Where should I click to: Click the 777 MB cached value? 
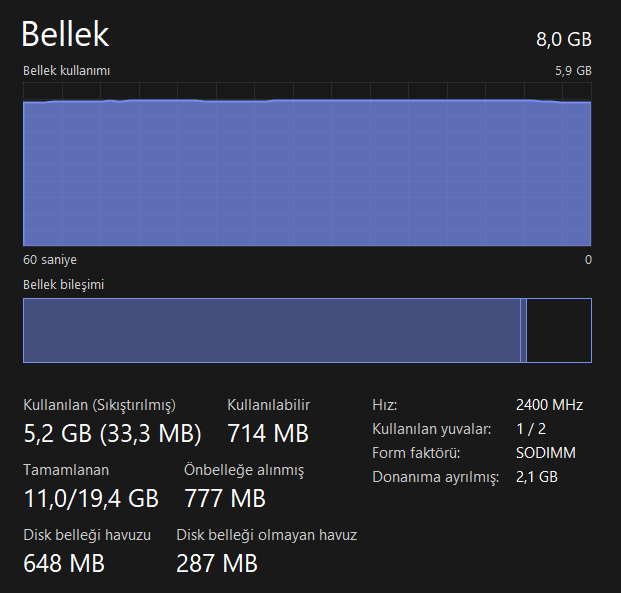tap(224, 497)
